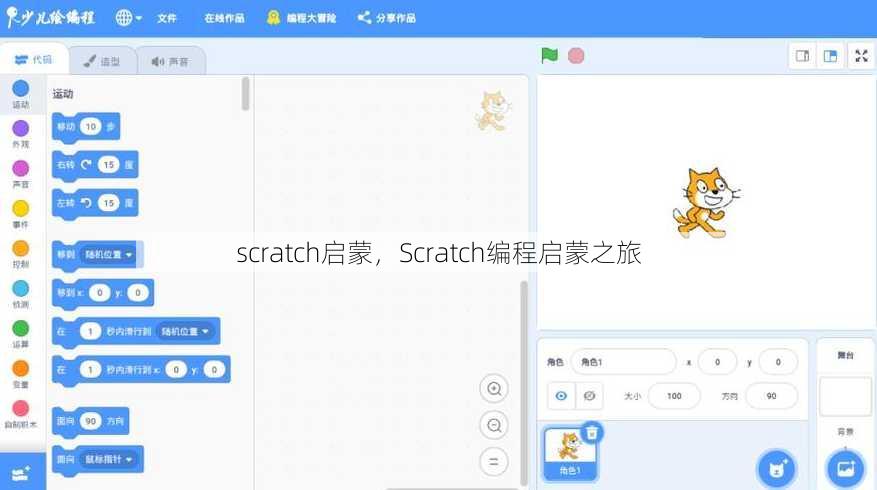The image size is (877, 490).
Task: Click the choose backdrop button
Action: coord(845,469)
